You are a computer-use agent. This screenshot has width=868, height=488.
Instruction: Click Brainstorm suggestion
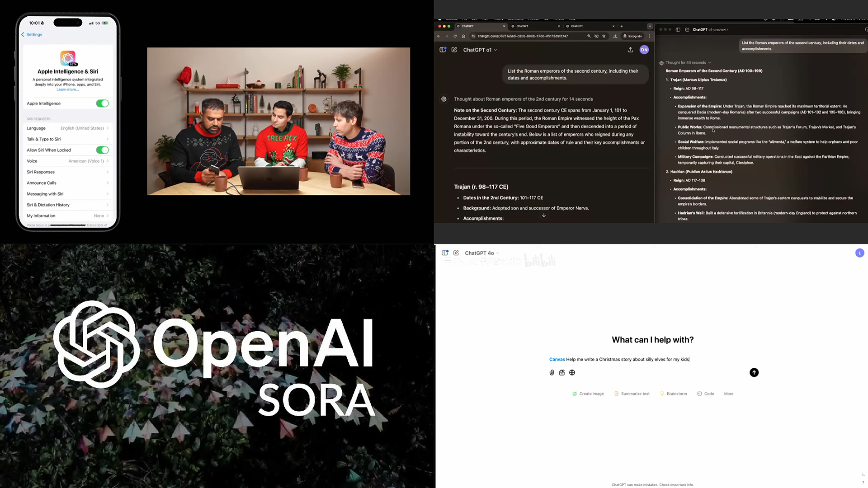click(674, 394)
